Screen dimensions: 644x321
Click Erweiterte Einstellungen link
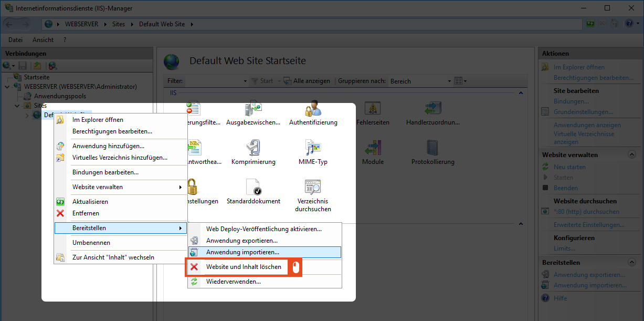tap(588, 225)
